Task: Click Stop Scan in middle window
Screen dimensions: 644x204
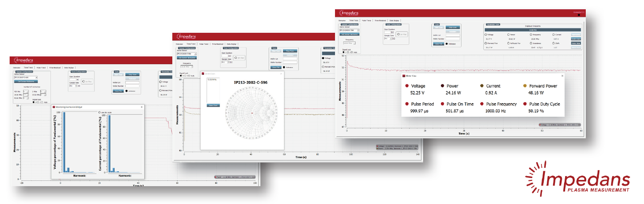Action: (x=290, y=51)
